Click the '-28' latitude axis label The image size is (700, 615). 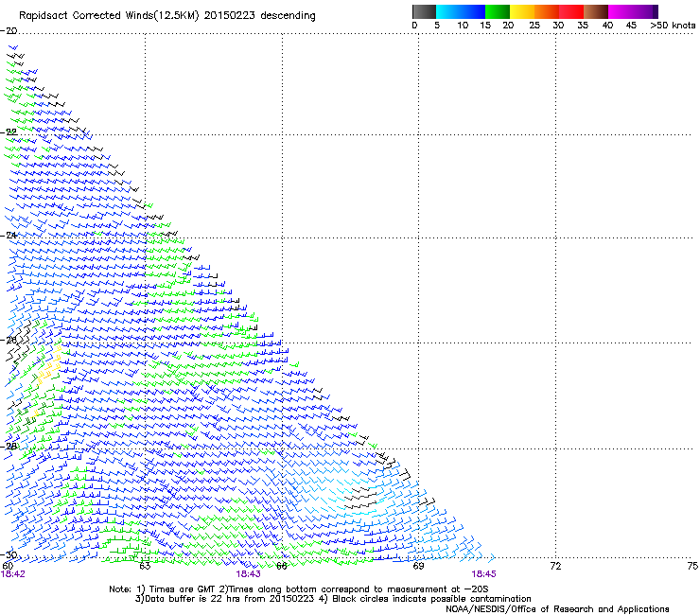9,446
